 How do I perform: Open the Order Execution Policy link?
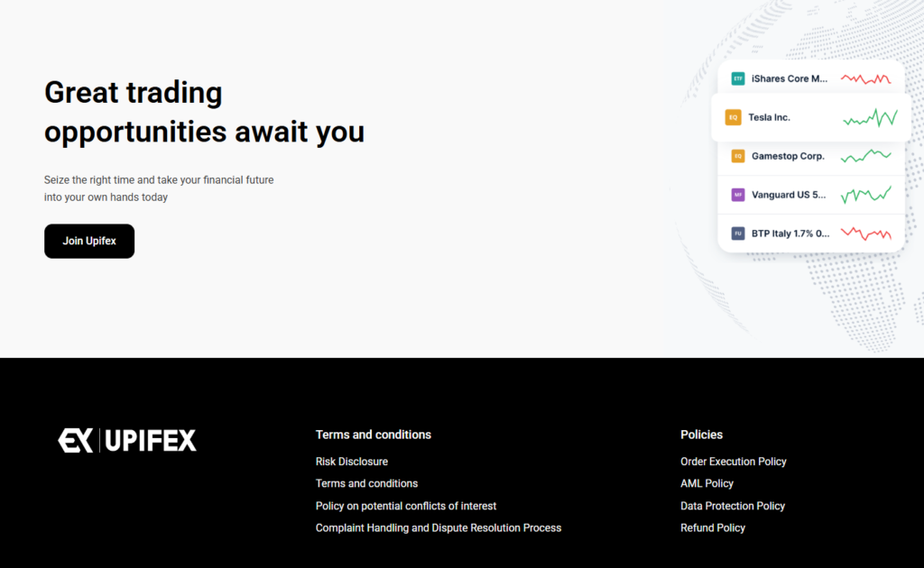[x=733, y=462]
